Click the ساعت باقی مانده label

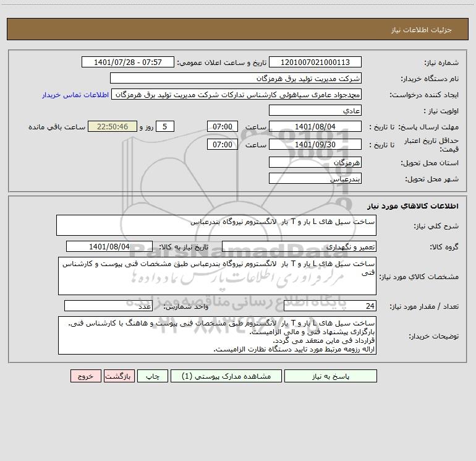pos(57,127)
